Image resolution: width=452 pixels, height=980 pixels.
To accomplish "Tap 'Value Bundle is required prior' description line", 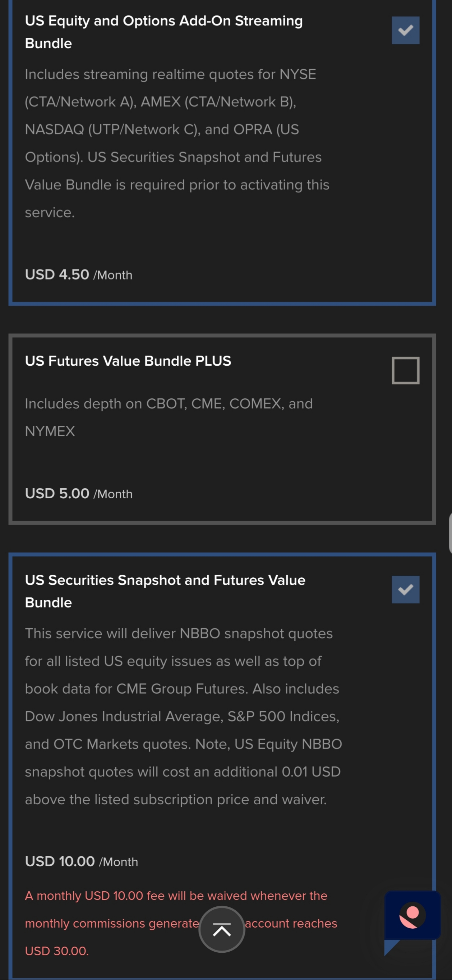I will (177, 185).
